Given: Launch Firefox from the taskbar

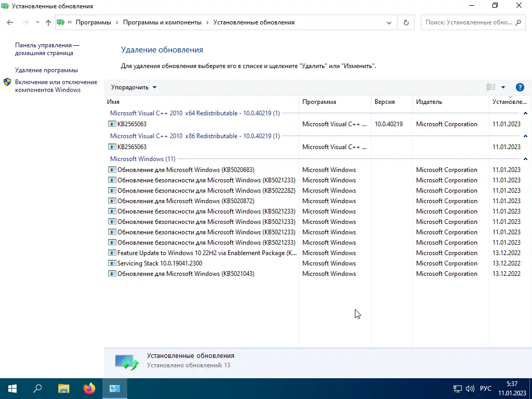Looking at the screenshot, I should [x=89, y=389].
